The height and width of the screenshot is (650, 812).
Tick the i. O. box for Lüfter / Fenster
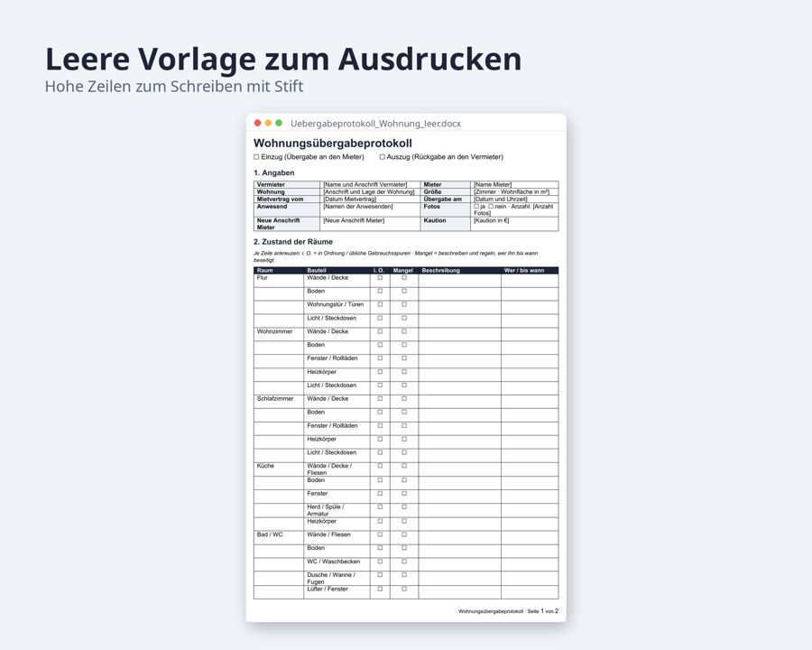(x=380, y=589)
